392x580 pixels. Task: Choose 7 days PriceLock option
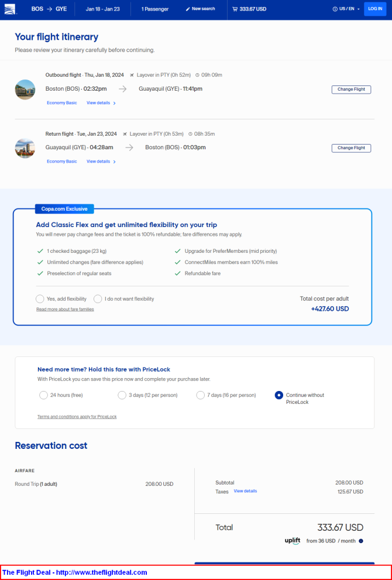pos(201,395)
